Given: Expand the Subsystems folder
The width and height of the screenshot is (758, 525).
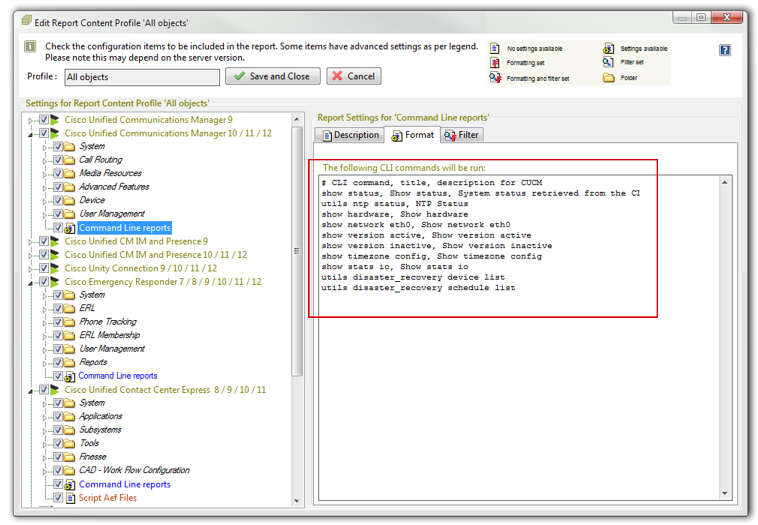Looking at the screenshot, I should (44, 431).
